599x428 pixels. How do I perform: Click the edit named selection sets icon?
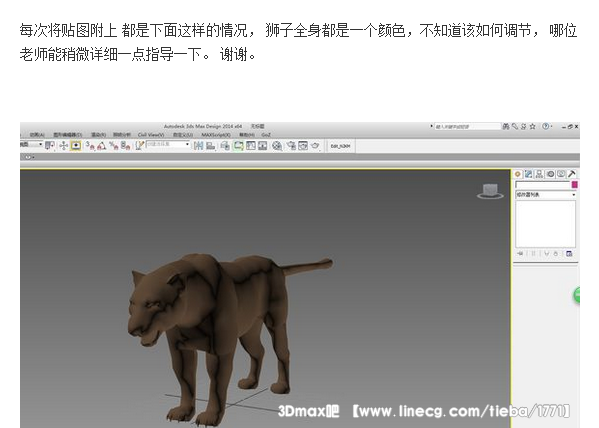click(x=140, y=145)
